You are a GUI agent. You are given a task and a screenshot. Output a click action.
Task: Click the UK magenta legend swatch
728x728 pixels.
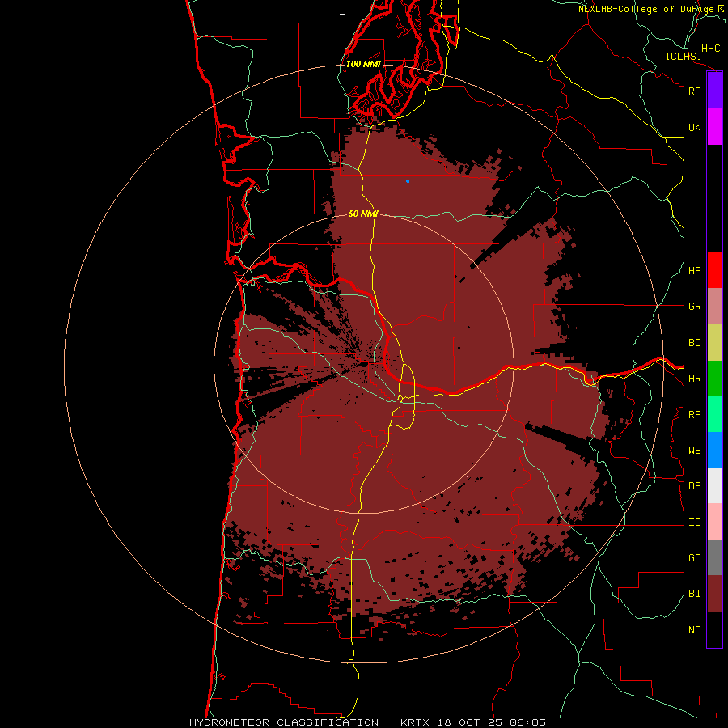714,127
